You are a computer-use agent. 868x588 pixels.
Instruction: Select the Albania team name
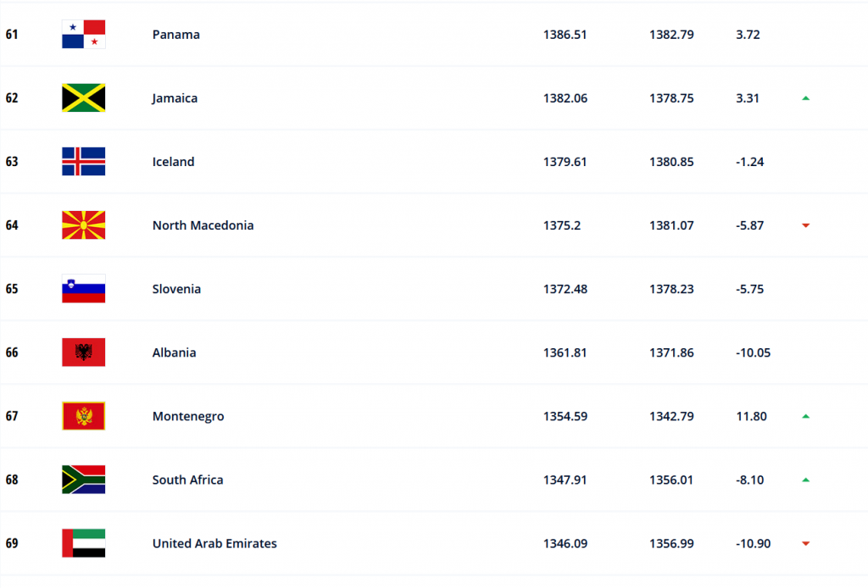coord(174,352)
